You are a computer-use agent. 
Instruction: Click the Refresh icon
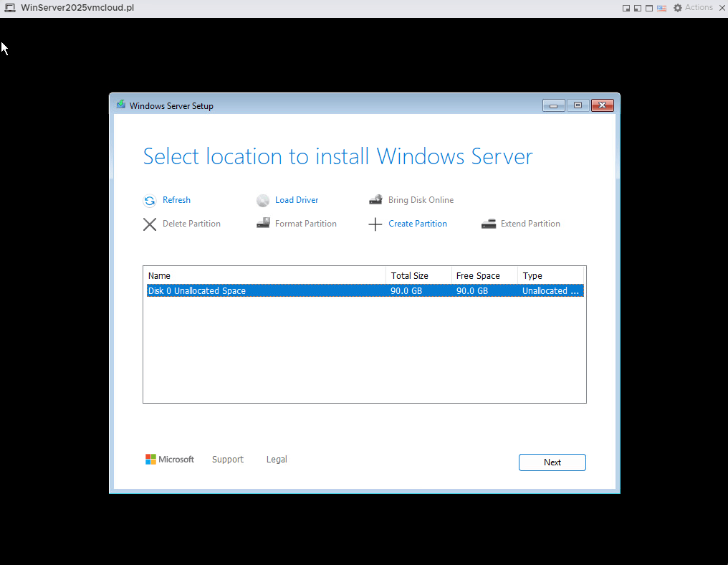pyautogui.click(x=149, y=201)
